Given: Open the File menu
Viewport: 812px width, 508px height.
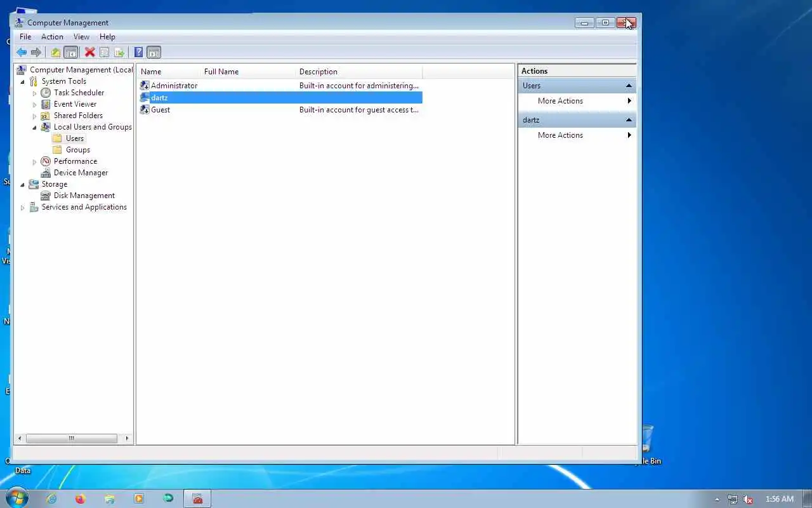Looking at the screenshot, I should 25,37.
